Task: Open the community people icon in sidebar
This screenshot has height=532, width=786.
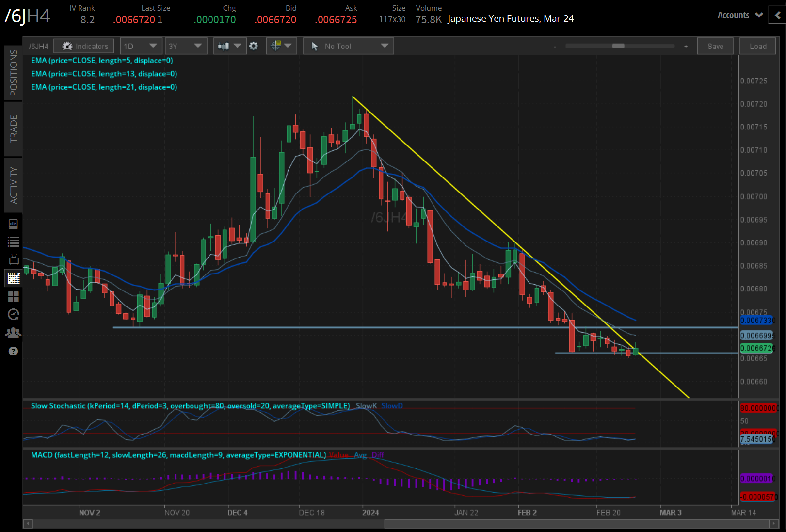Action: click(x=13, y=332)
